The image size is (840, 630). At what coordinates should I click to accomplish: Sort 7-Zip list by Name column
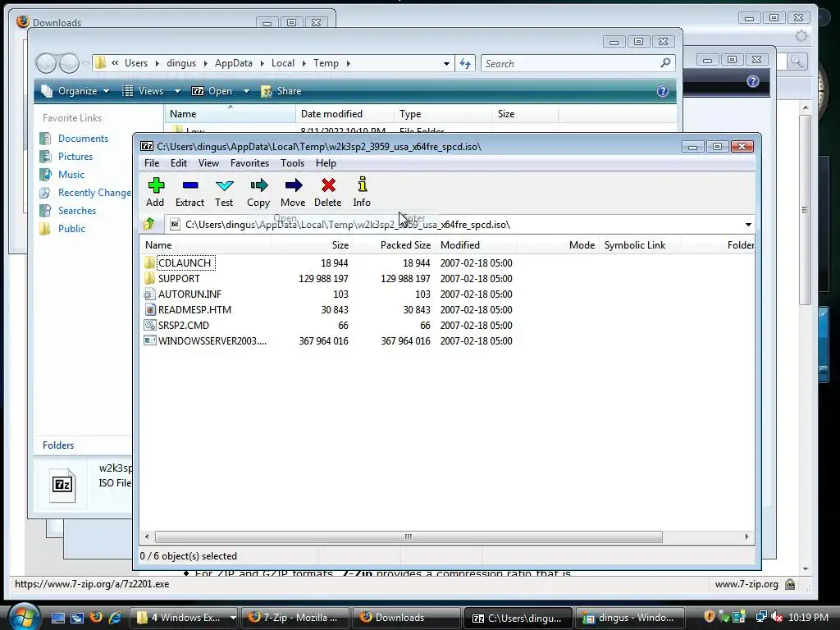pyautogui.click(x=206, y=244)
